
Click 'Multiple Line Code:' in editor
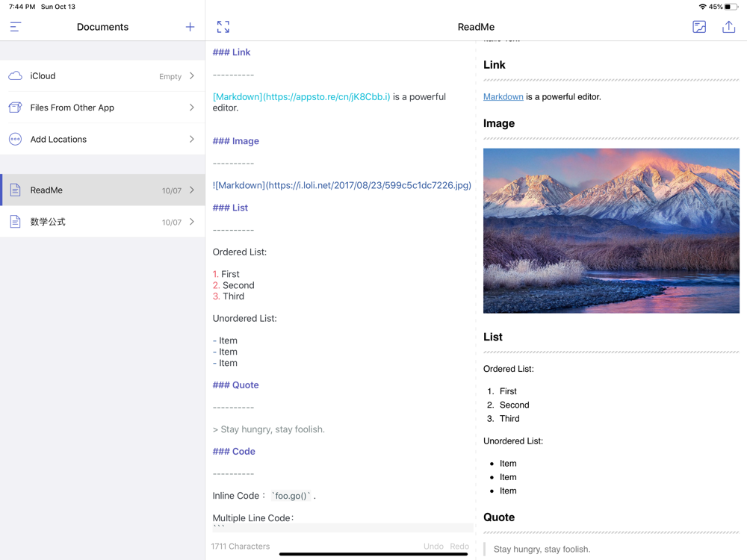(x=253, y=518)
